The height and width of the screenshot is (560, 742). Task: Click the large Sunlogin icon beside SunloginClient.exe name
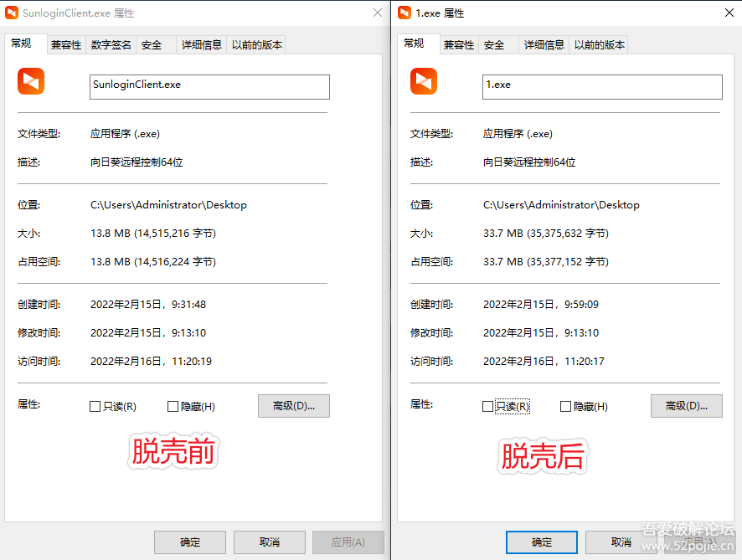coord(31,81)
